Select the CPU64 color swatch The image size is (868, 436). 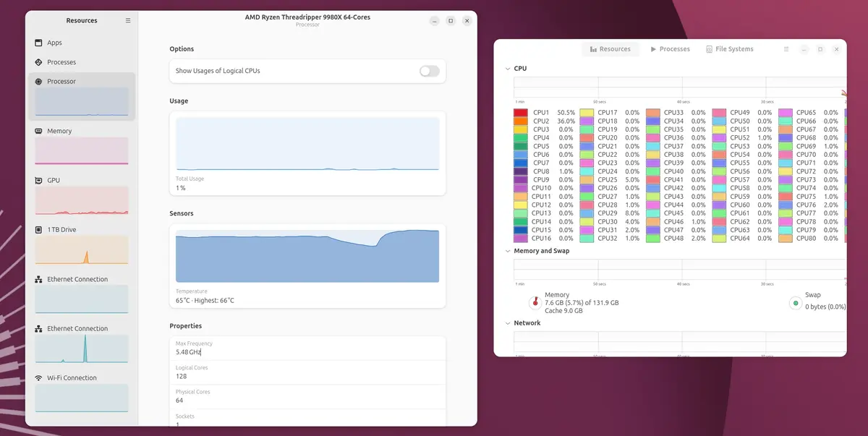719,239
